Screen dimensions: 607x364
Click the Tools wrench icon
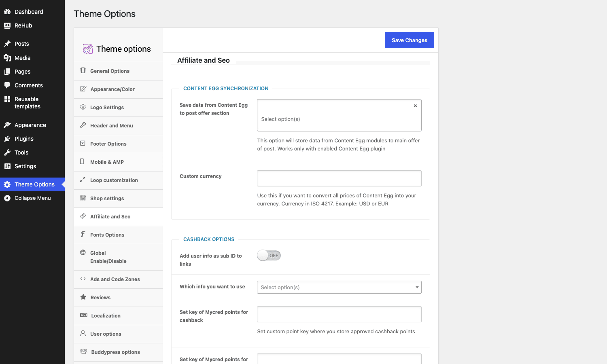(7, 152)
